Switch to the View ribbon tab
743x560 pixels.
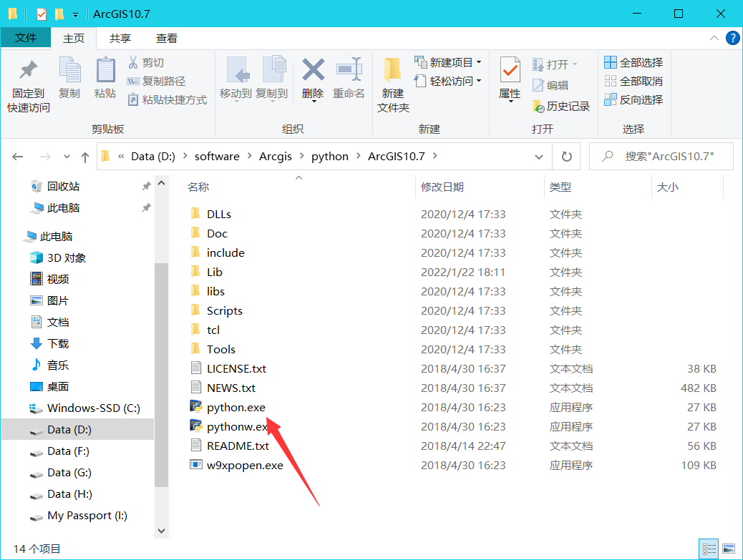coord(167,39)
